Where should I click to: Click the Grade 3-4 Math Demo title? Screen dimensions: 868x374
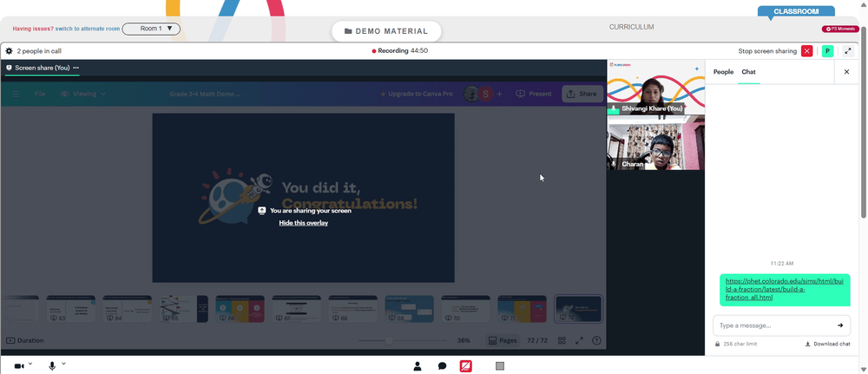205,94
